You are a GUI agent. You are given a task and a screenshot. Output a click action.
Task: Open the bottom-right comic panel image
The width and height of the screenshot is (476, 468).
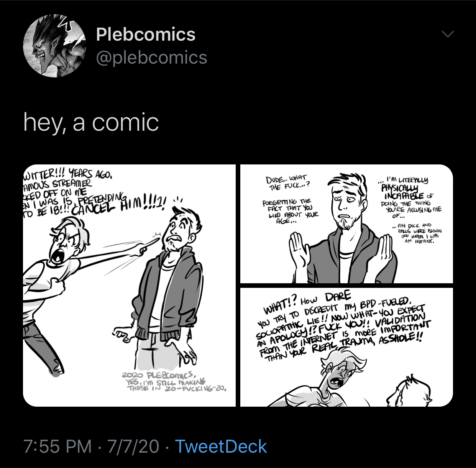pyautogui.click(x=346, y=347)
